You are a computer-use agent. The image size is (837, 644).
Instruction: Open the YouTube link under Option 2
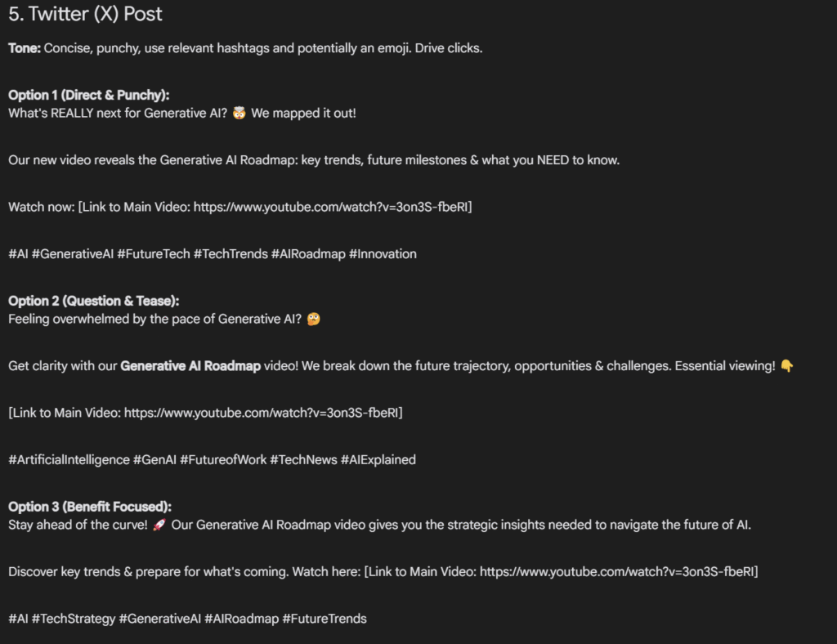point(261,413)
